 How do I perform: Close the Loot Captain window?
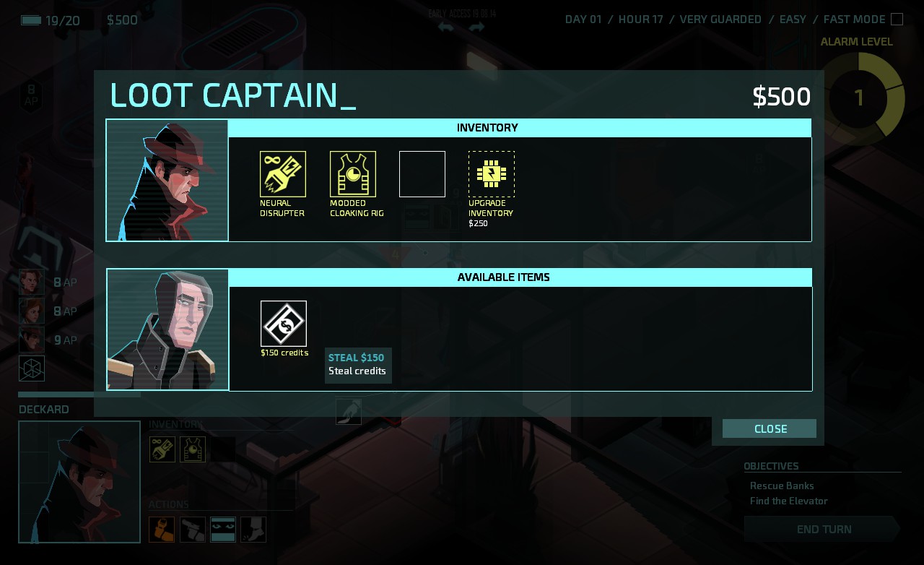click(770, 428)
